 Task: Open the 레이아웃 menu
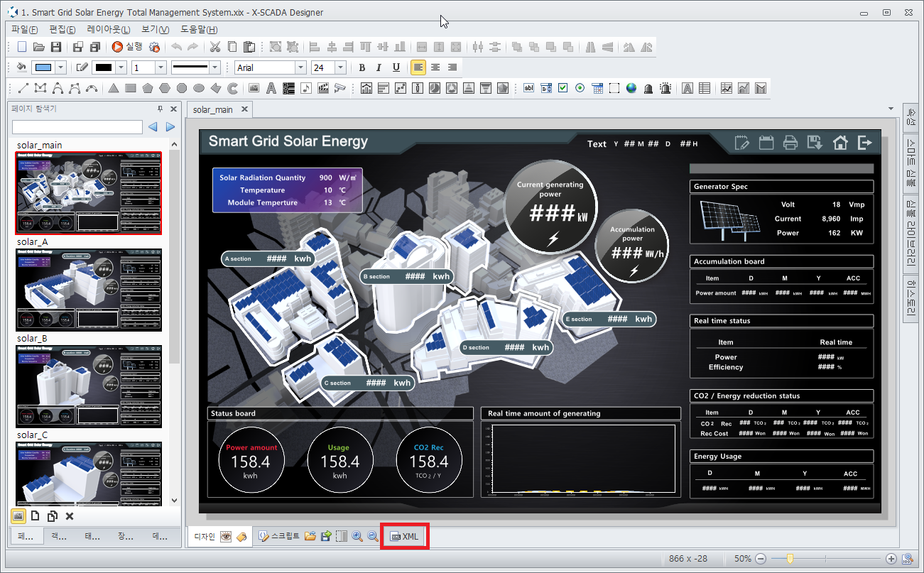coord(109,29)
